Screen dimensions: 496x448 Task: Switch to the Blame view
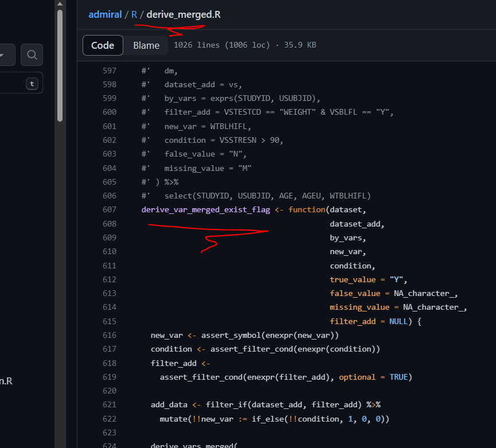click(146, 45)
